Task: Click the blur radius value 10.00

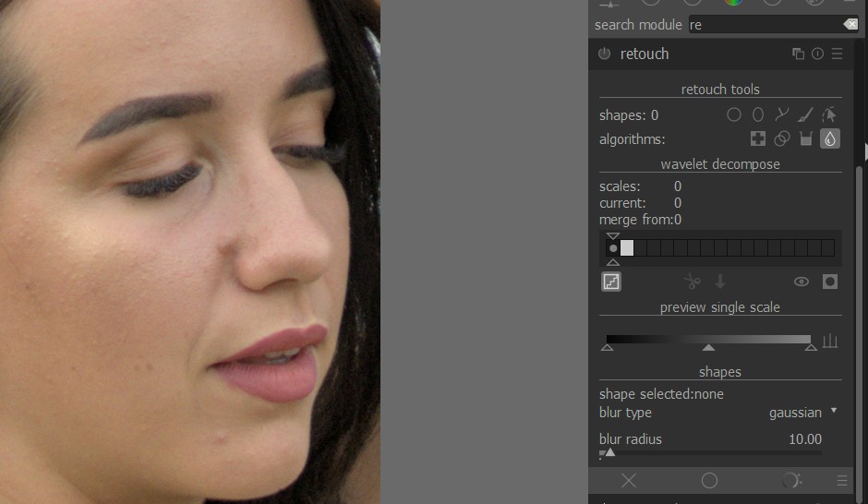Action: (x=805, y=438)
